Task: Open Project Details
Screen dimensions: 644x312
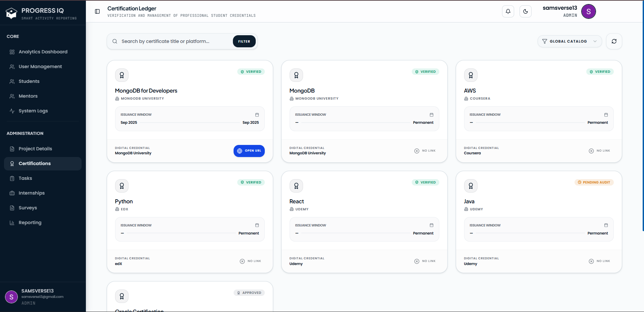Action: click(43, 149)
